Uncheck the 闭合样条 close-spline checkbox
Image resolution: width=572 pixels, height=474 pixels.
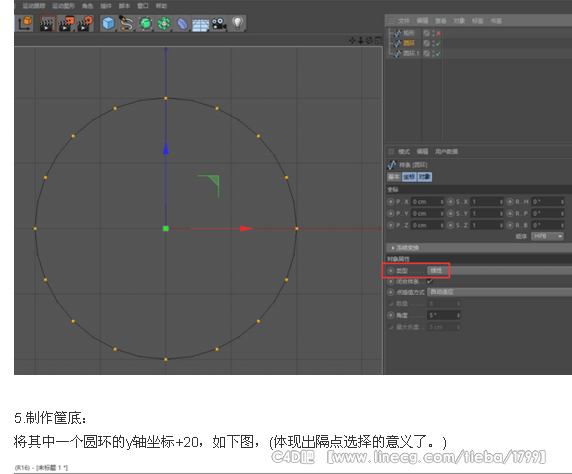pos(429,281)
